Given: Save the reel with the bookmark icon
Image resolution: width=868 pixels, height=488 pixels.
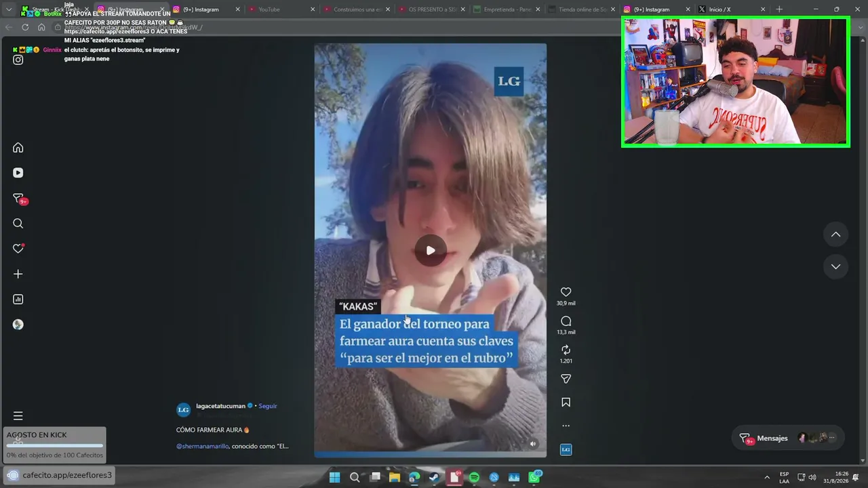Looking at the screenshot, I should pos(566,403).
